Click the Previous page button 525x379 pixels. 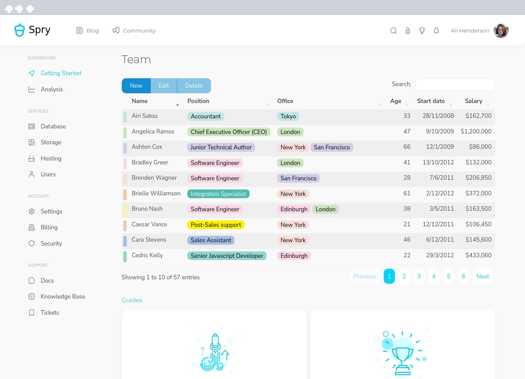[x=365, y=276]
